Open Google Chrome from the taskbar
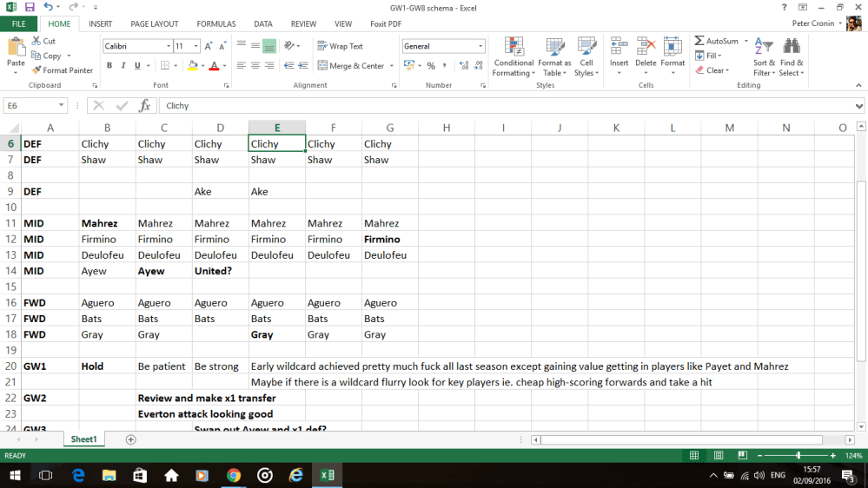 (x=234, y=475)
